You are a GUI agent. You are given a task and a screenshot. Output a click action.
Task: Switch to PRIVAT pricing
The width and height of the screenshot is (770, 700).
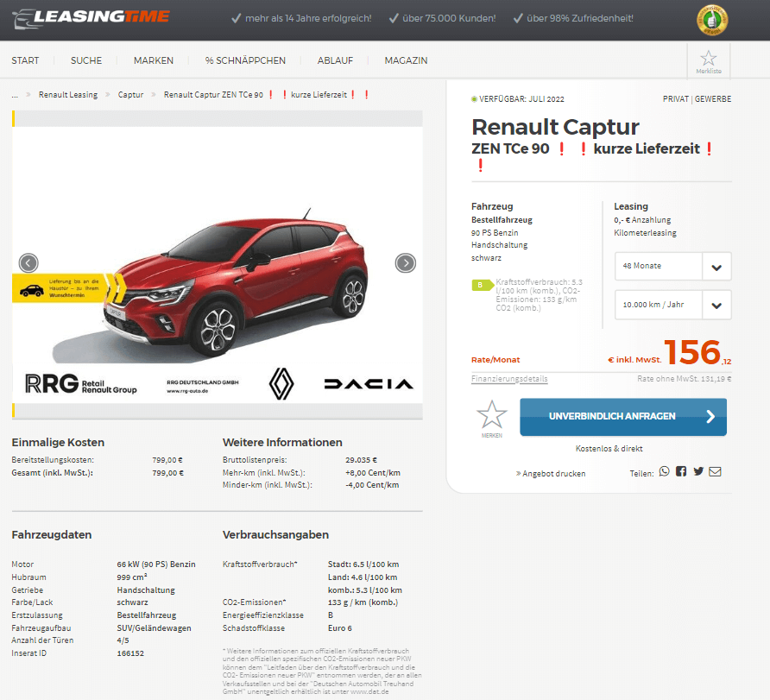pyautogui.click(x=676, y=99)
